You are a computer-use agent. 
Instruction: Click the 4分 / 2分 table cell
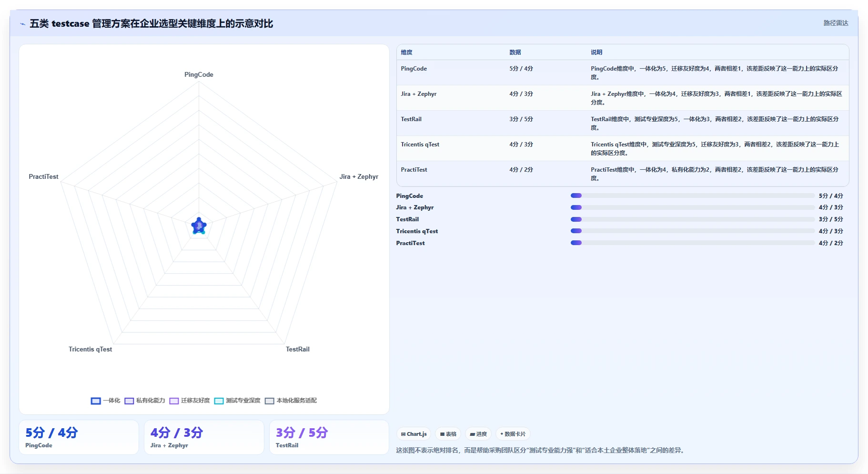click(521, 170)
